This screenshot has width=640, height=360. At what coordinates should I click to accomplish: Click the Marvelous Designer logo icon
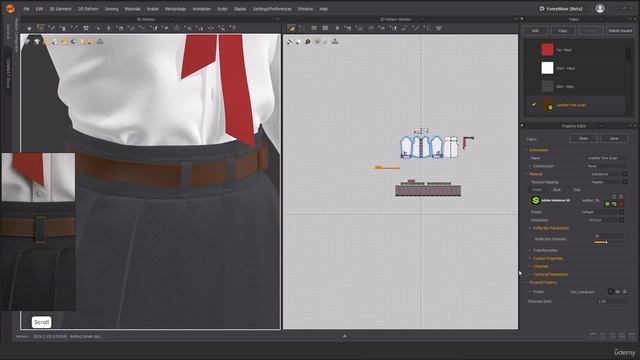click(x=10, y=8)
